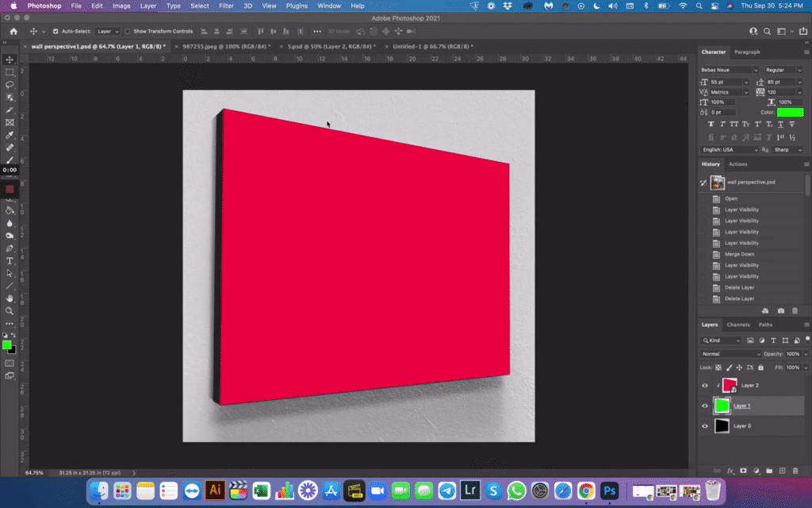Select the Move tool
The image size is (812, 508).
(10, 59)
